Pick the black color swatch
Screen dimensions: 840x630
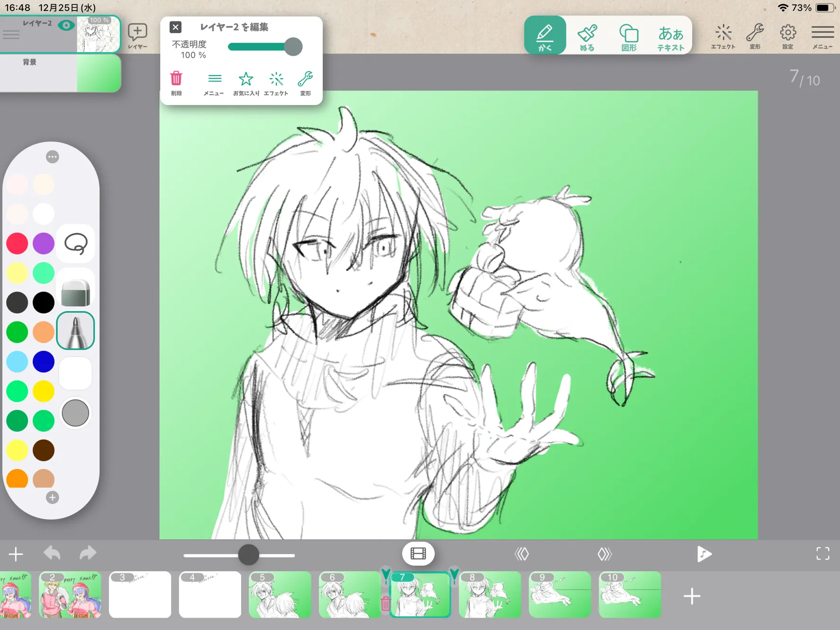point(44,302)
